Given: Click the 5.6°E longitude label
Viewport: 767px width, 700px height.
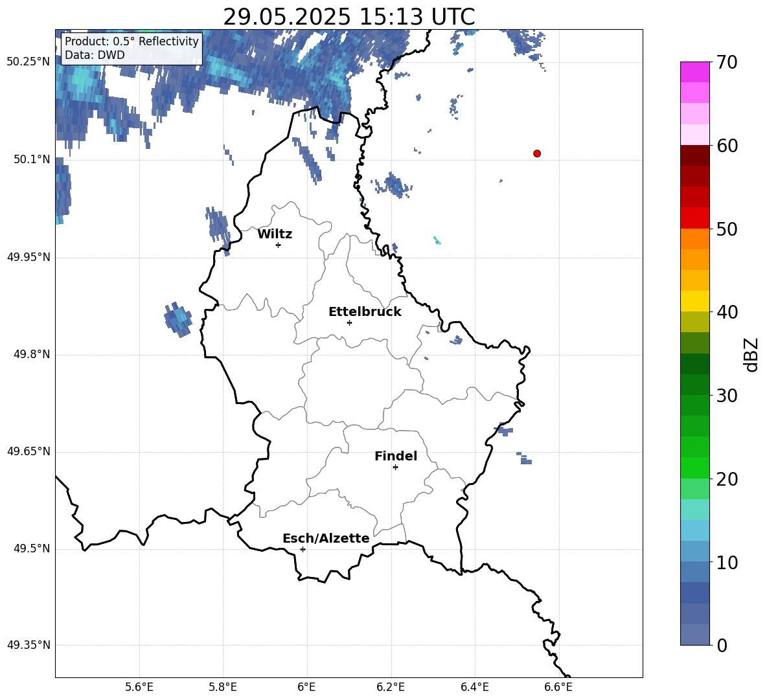Looking at the screenshot, I should tap(139, 687).
